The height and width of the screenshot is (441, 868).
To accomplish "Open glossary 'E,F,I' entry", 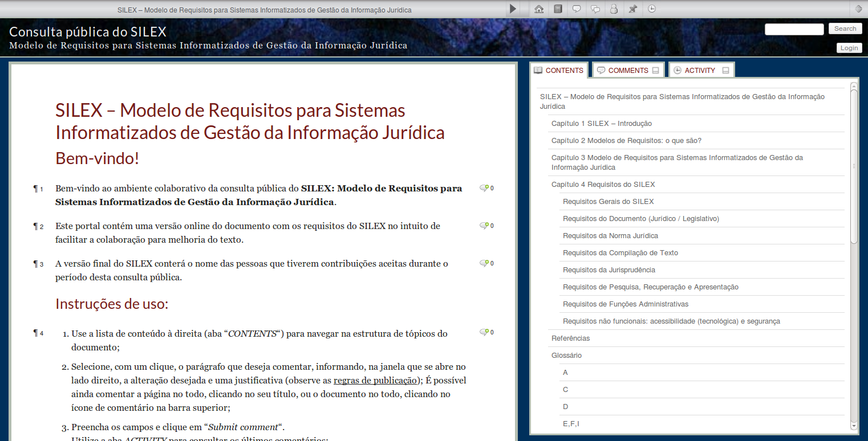I will (x=702, y=424).
